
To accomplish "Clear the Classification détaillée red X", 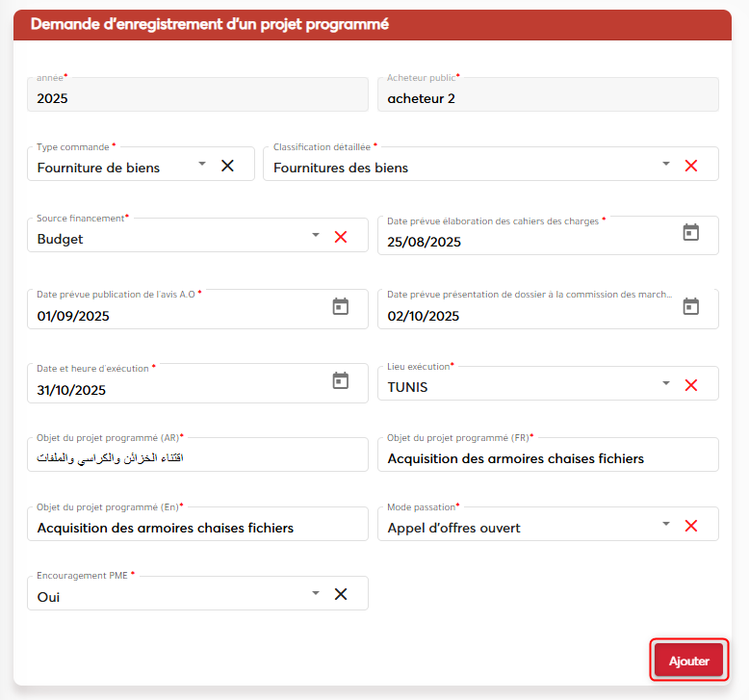I will pyautogui.click(x=690, y=166).
